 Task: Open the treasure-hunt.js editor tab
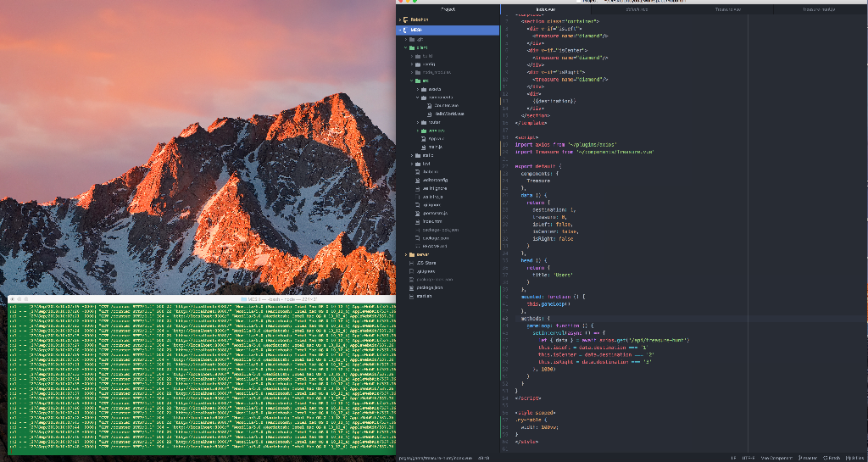(x=820, y=9)
